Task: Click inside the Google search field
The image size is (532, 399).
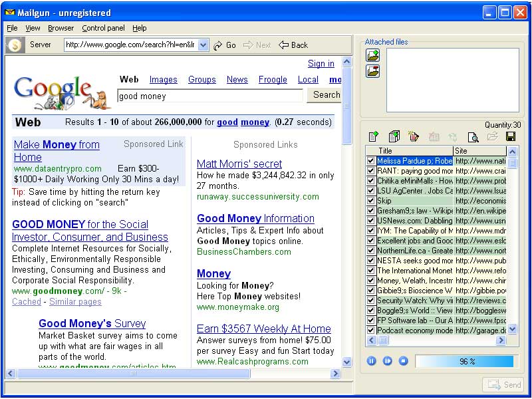Action: coord(210,96)
